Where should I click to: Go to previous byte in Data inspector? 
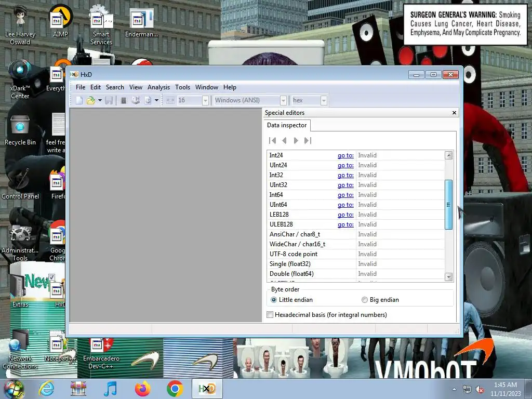pos(284,140)
